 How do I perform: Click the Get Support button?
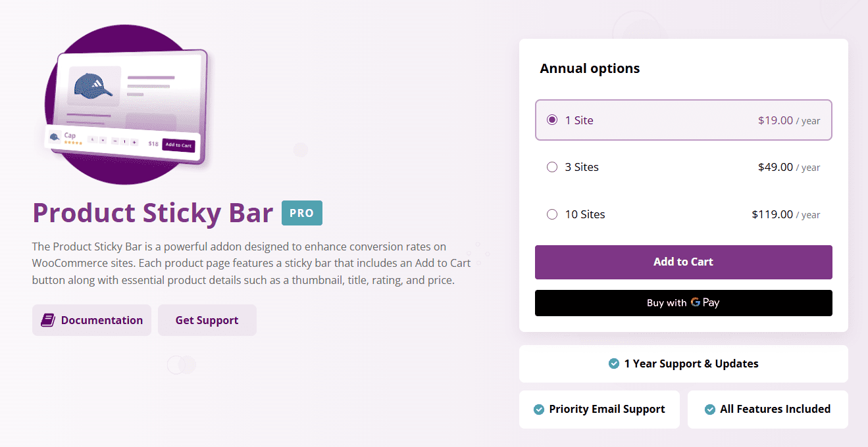pyautogui.click(x=207, y=319)
